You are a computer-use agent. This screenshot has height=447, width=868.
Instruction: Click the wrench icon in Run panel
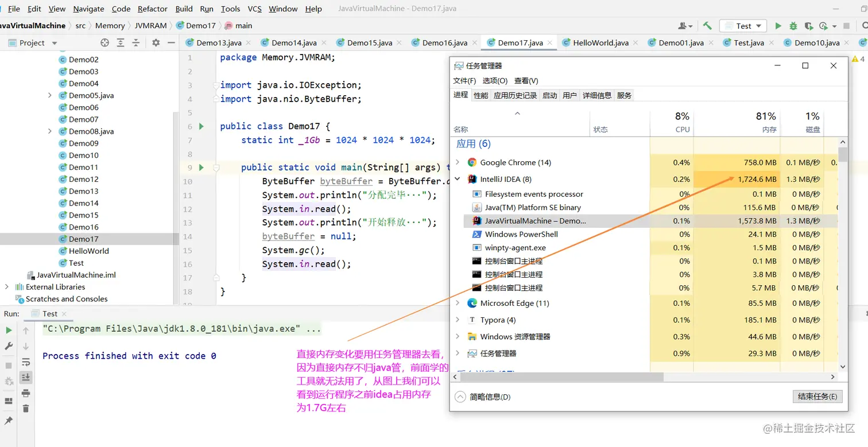(x=9, y=346)
